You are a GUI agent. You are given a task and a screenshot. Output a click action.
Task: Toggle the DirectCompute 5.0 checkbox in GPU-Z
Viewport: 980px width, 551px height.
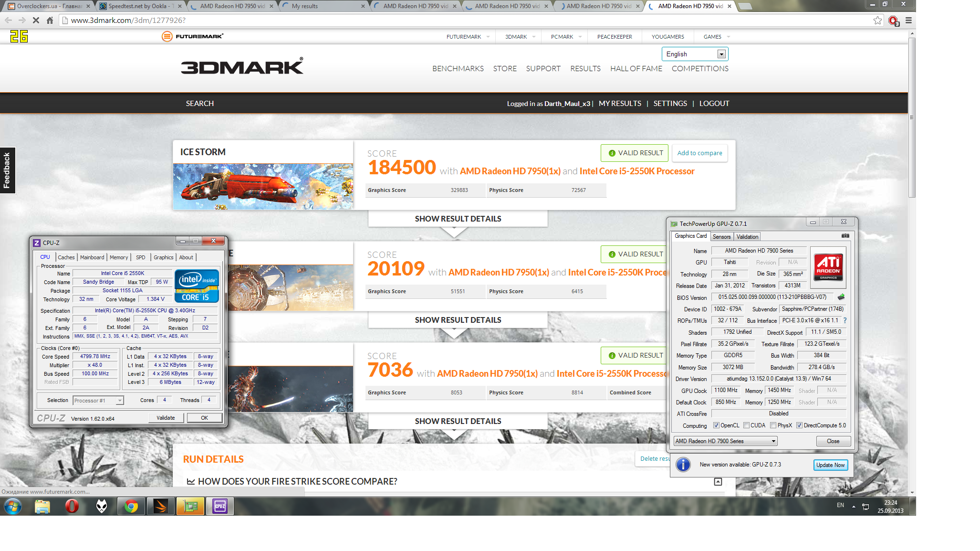pos(799,425)
